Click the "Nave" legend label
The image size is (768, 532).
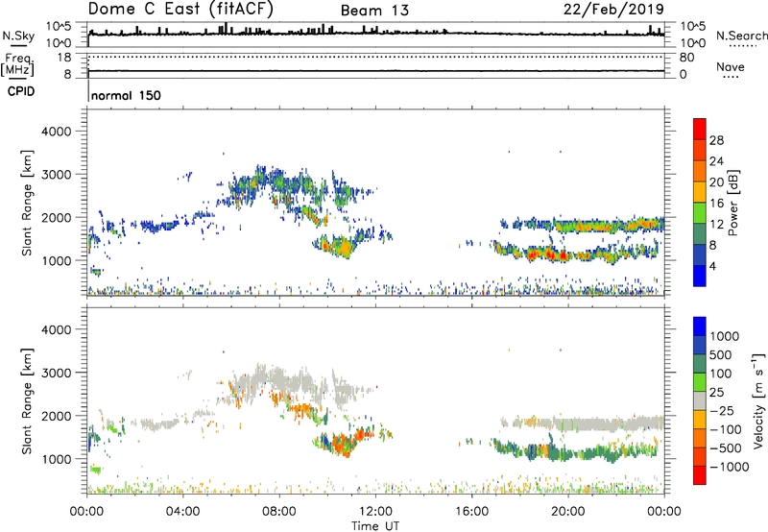click(731, 67)
